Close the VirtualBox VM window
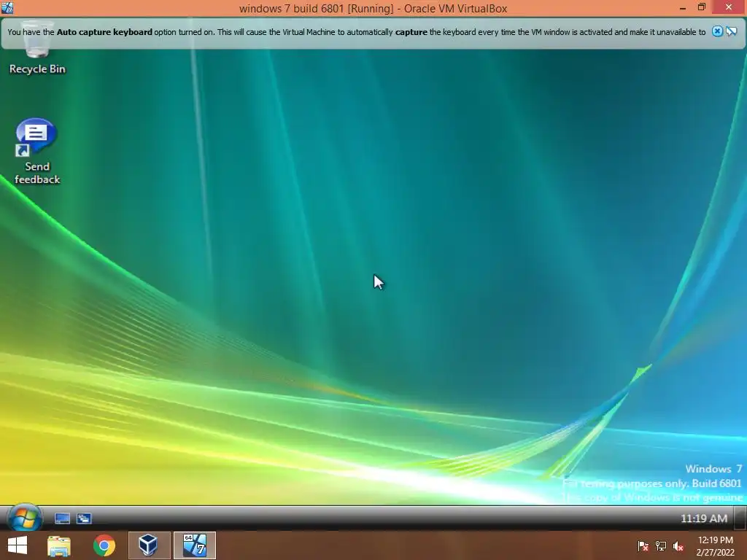 click(729, 7)
